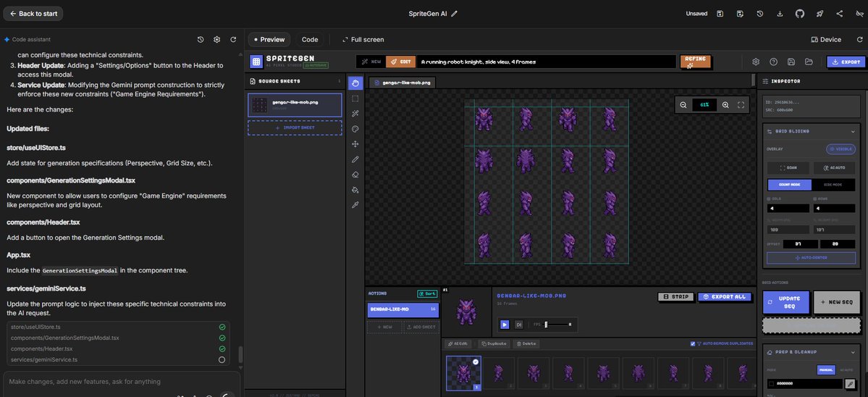This screenshot has height=397, width=868.
Task: Switch prompt to New mode
Action: click(371, 62)
